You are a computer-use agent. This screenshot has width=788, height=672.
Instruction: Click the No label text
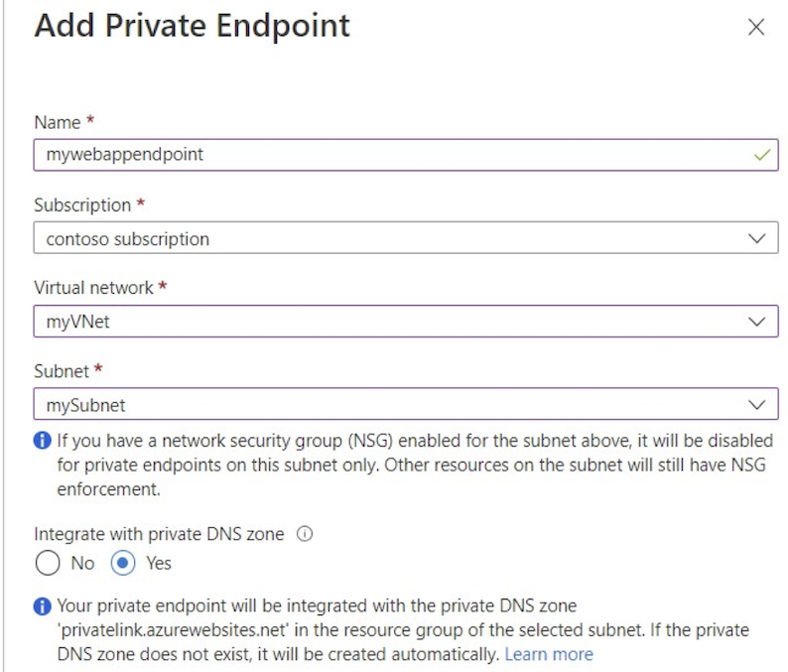pyautogui.click(x=82, y=563)
